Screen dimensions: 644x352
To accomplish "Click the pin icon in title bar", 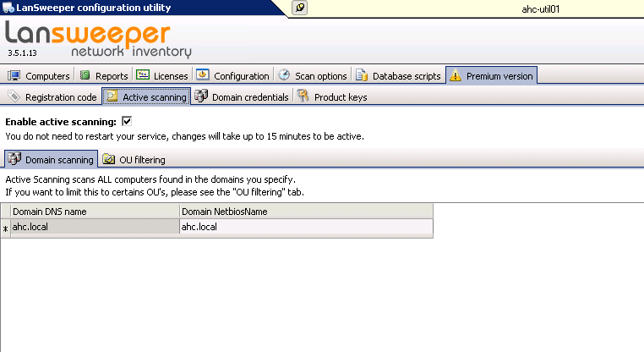I will coord(301,8).
